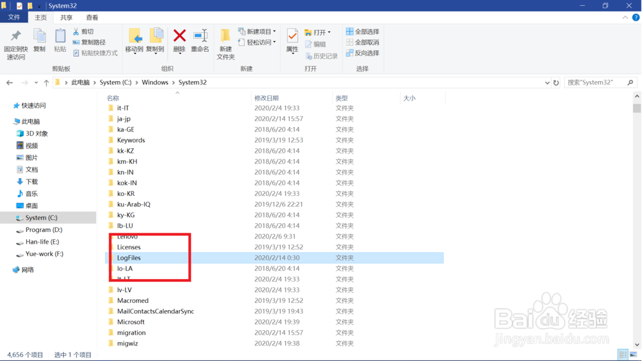Viewport: 644px width, 361px height.
Task: Create a New folder from ribbon
Action: point(225,44)
